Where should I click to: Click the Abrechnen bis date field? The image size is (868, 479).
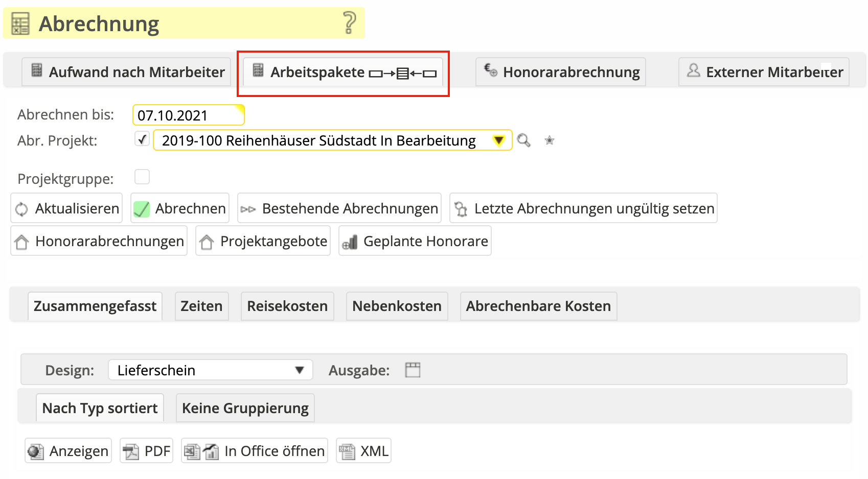click(188, 115)
